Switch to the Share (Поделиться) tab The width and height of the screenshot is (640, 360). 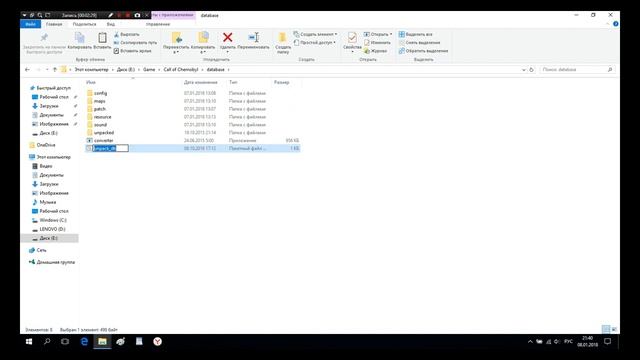coord(84,24)
